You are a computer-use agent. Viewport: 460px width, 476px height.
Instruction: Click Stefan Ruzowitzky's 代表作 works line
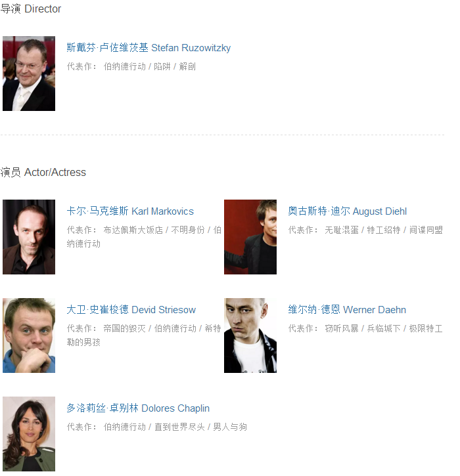(x=131, y=66)
